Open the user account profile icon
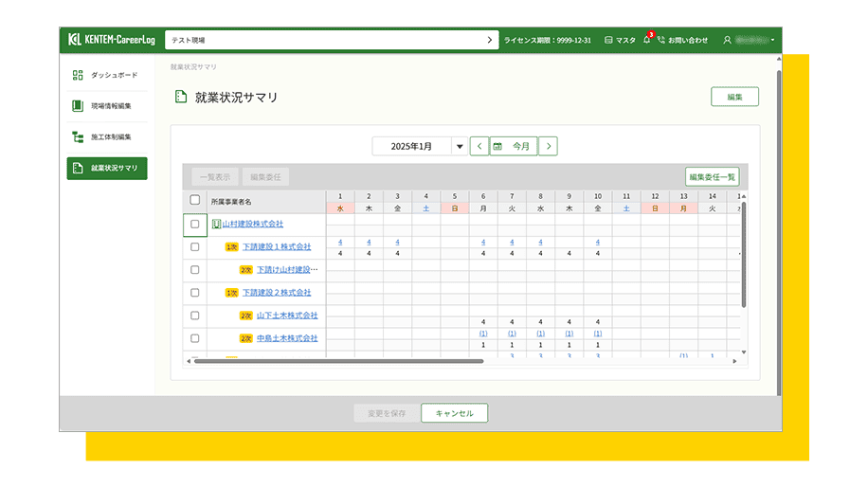 click(x=728, y=41)
